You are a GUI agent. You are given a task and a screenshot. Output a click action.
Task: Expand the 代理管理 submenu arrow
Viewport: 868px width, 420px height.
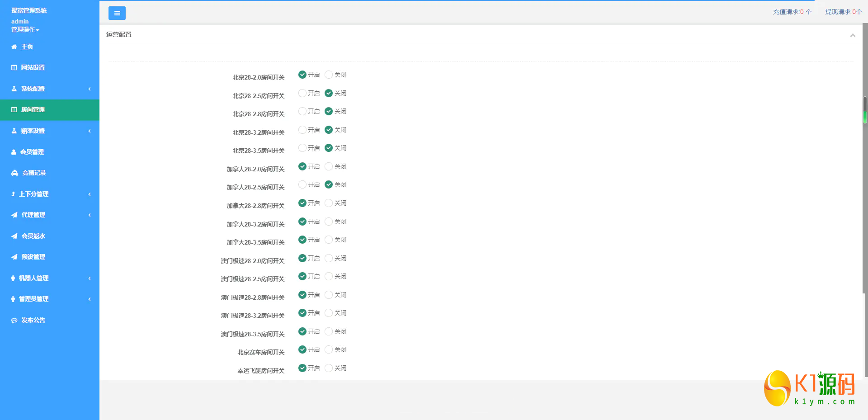coord(90,215)
